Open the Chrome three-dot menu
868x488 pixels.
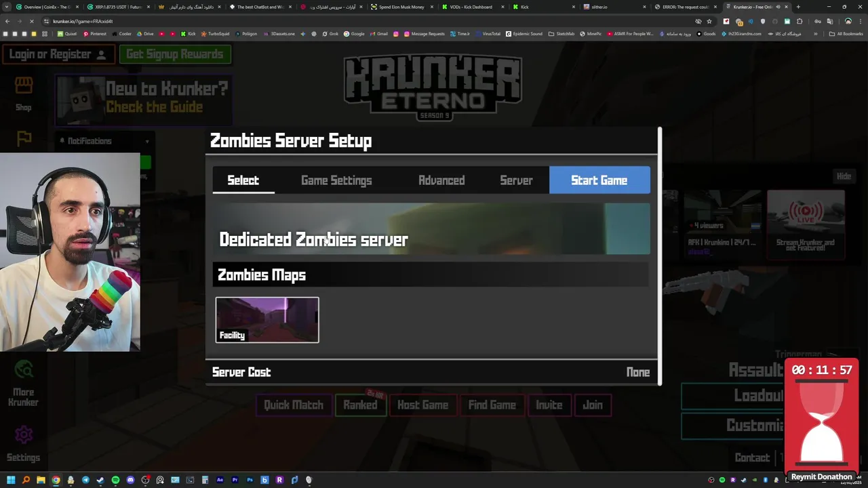coord(860,21)
